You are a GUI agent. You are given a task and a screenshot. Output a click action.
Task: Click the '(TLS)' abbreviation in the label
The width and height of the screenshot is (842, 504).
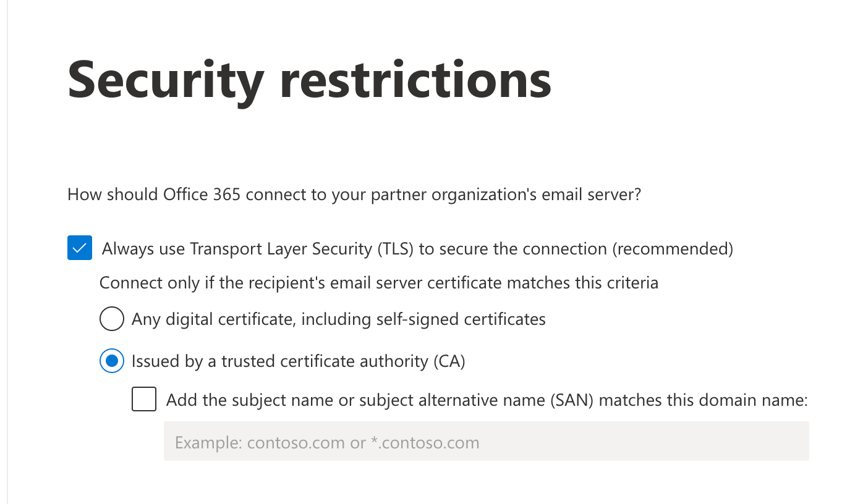click(x=392, y=249)
